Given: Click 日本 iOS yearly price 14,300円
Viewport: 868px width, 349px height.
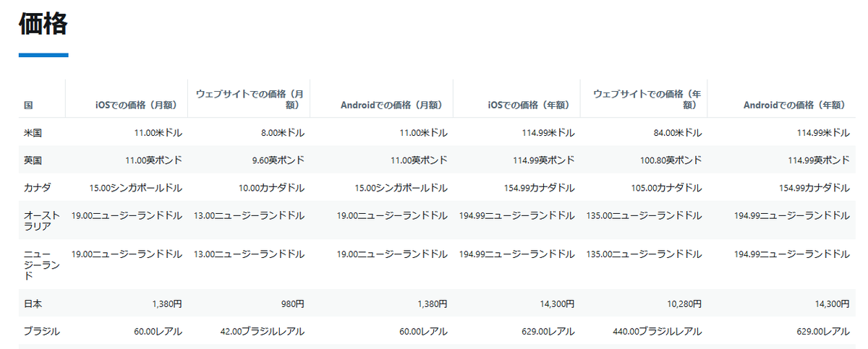Looking at the screenshot, I should (558, 304).
